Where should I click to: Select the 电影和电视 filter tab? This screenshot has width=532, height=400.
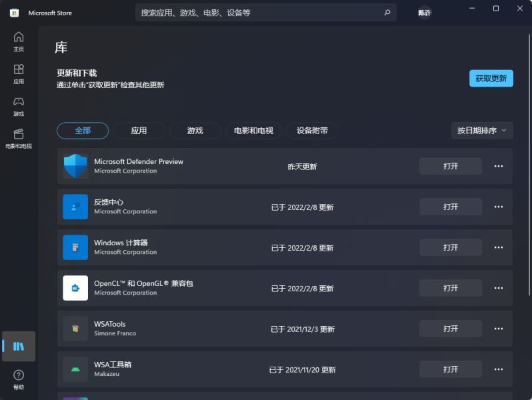(x=253, y=131)
